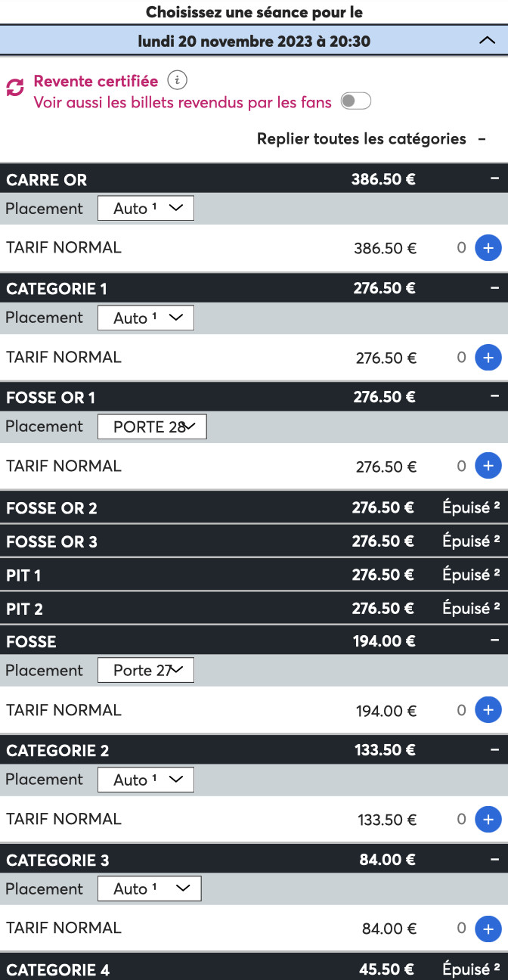Screen dimensions: 508x980
Task: Add one FOSSE OR 1 ticket
Action: click(488, 466)
